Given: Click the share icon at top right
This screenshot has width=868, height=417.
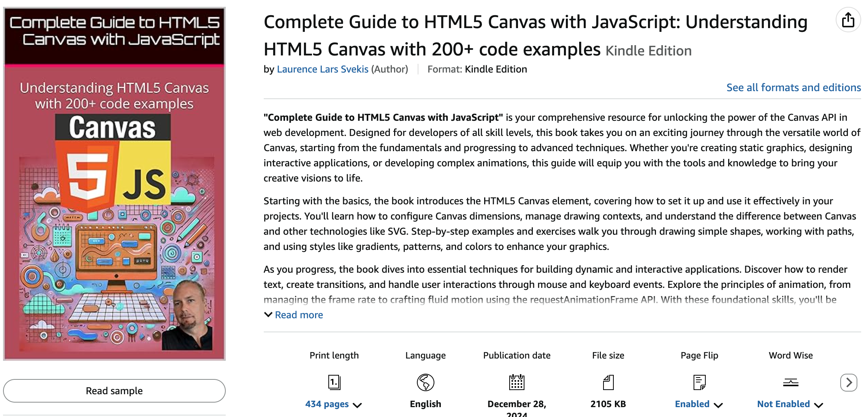Looking at the screenshot, I should 848,20.
